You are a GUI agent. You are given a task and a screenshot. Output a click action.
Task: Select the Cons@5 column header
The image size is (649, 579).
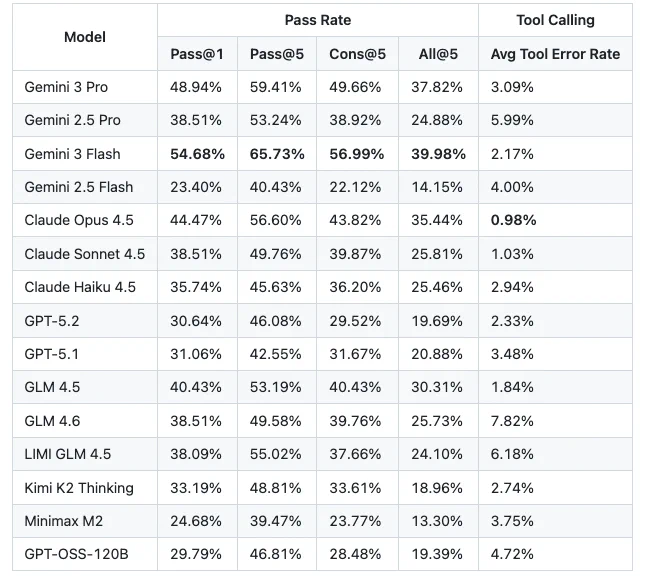click(x=358, y=54)
